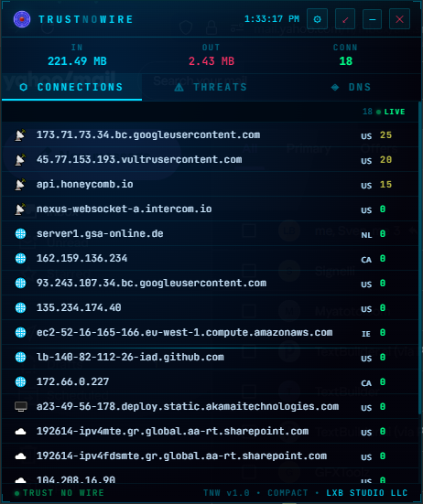423x504 pixels.
Task: Click the red arrow compact-mode button
Action: pyautogui.click(x=345, y=19)
